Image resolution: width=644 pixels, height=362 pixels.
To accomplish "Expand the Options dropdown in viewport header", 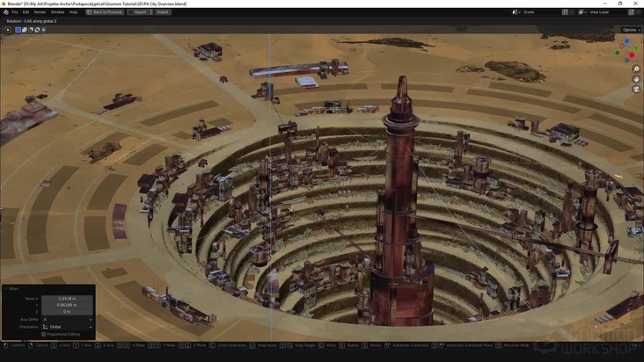I will pyautogui.click(x=631, y=30).
